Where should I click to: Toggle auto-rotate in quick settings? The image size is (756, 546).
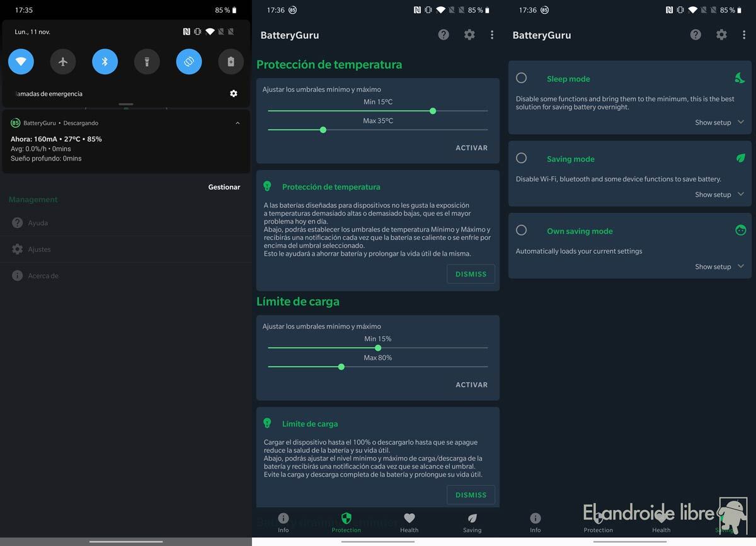189,62
